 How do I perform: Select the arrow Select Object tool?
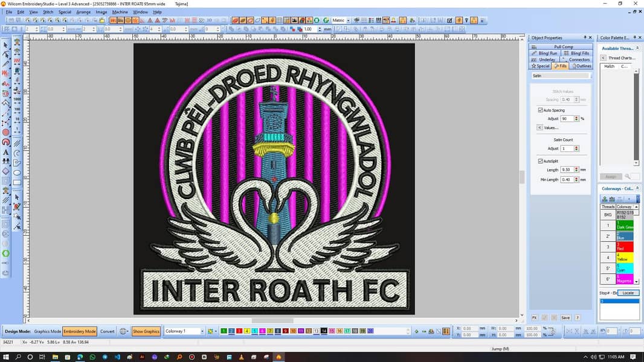click(5, 45)
